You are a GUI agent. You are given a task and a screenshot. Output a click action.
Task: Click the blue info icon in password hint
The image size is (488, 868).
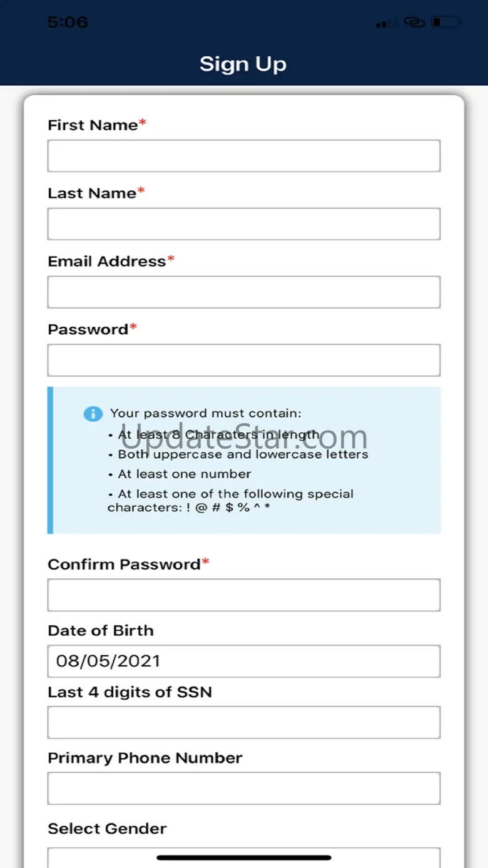[x=93, y=414]
